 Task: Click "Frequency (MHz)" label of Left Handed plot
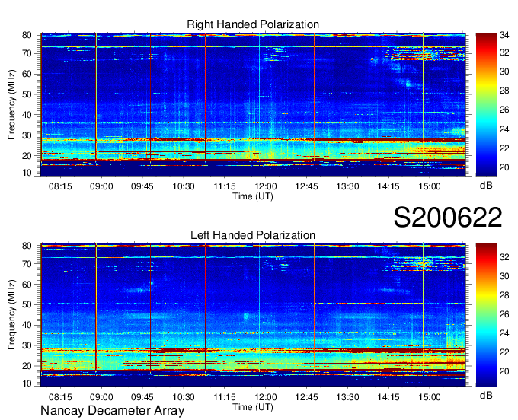[x=11, y=315]
